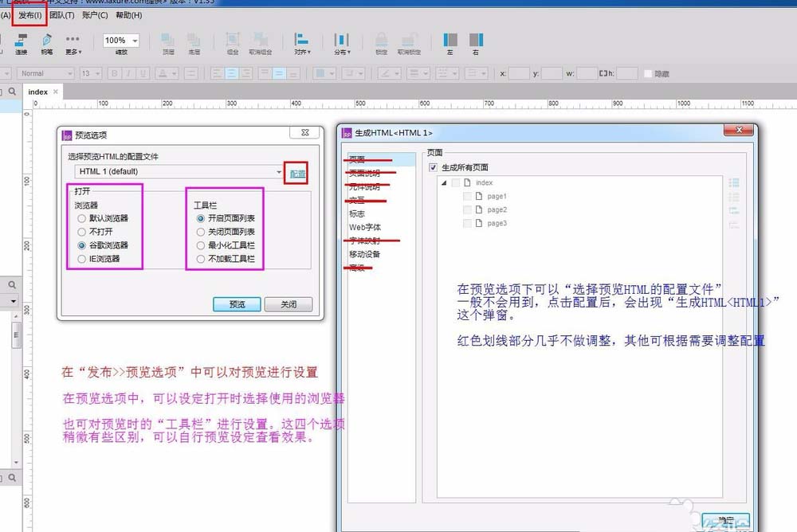This screenshot has height=532, width=797.
Task: Click the 底层 send-to-back icon
Action: pyautogui.click(x=194, y=44)
